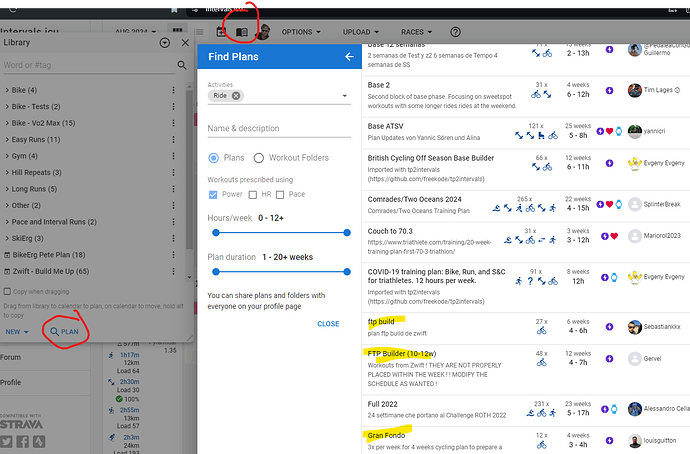Check the HR checkbox
Image resolution: width=690 pixels, height=454 pixels.
pos(253,194)
